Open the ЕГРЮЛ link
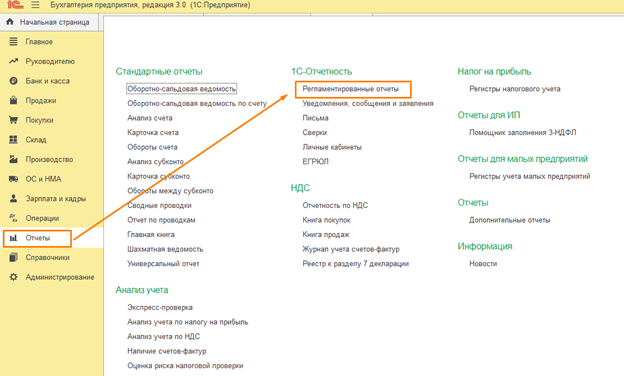 tap(315, 162)
